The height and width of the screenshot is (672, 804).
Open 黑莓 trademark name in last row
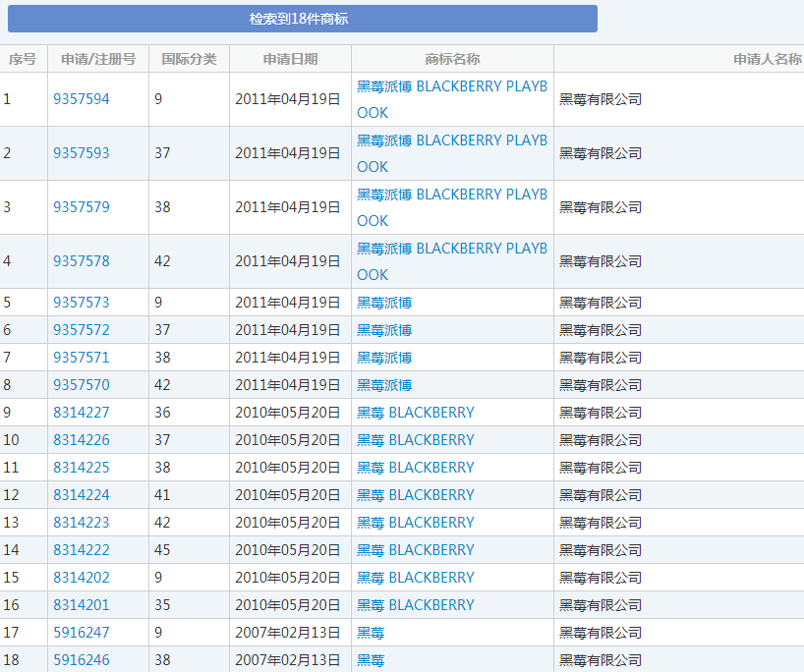tap(371, 659)
